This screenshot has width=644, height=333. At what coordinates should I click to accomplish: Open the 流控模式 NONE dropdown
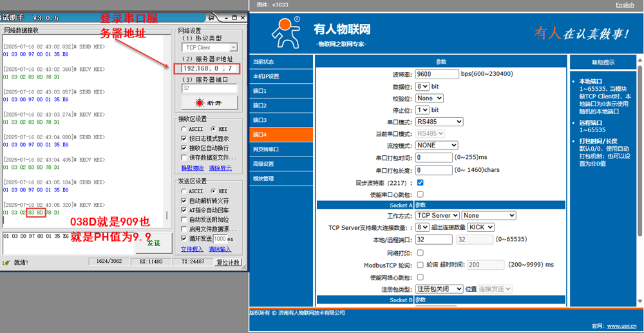437,145
